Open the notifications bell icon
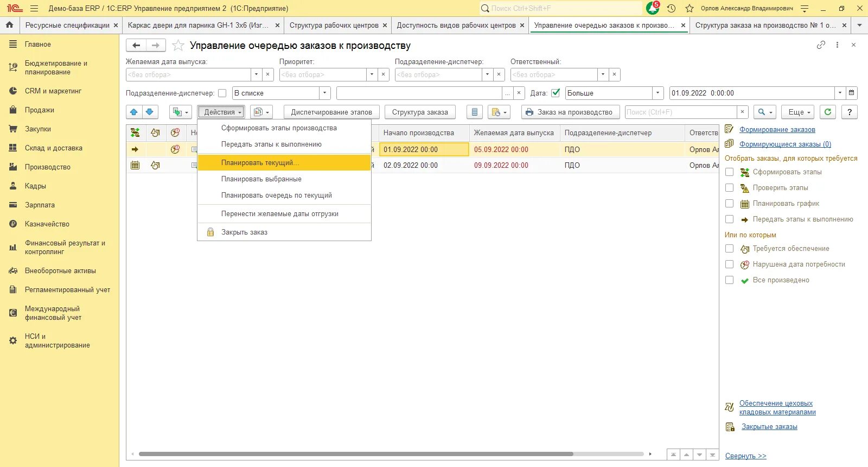 click(653, 8)
